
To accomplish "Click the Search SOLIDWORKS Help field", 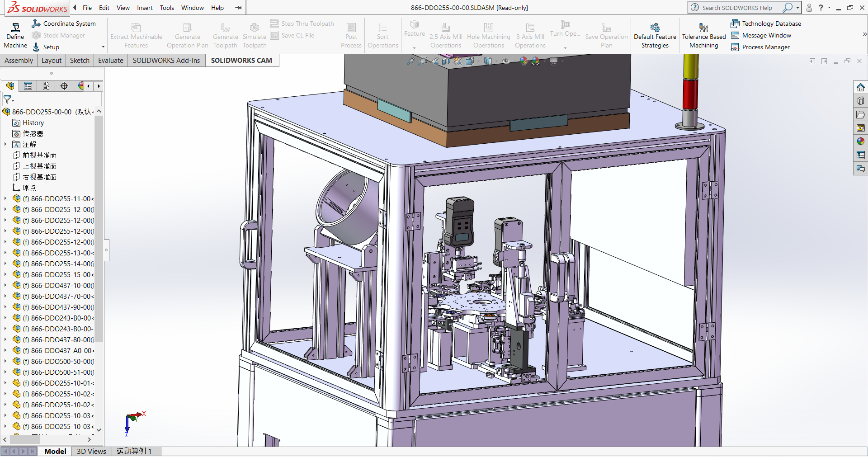I will coord(737,8).
